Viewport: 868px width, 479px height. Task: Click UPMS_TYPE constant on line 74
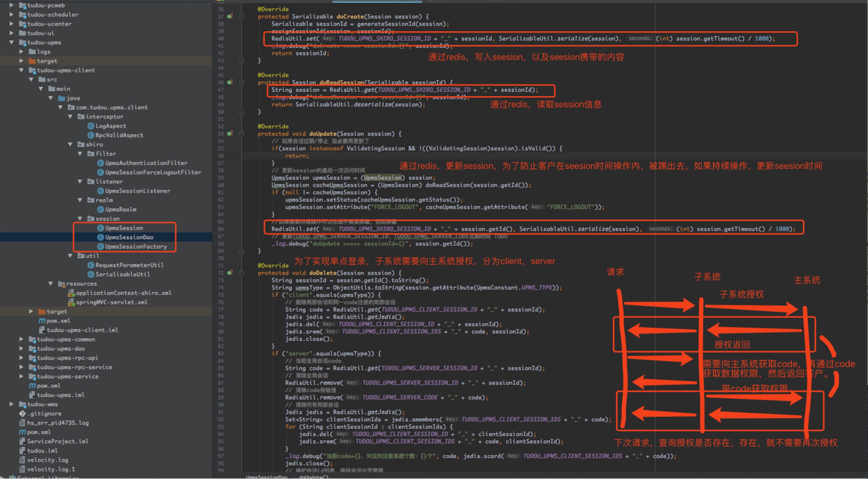click(x=537, y=288)
